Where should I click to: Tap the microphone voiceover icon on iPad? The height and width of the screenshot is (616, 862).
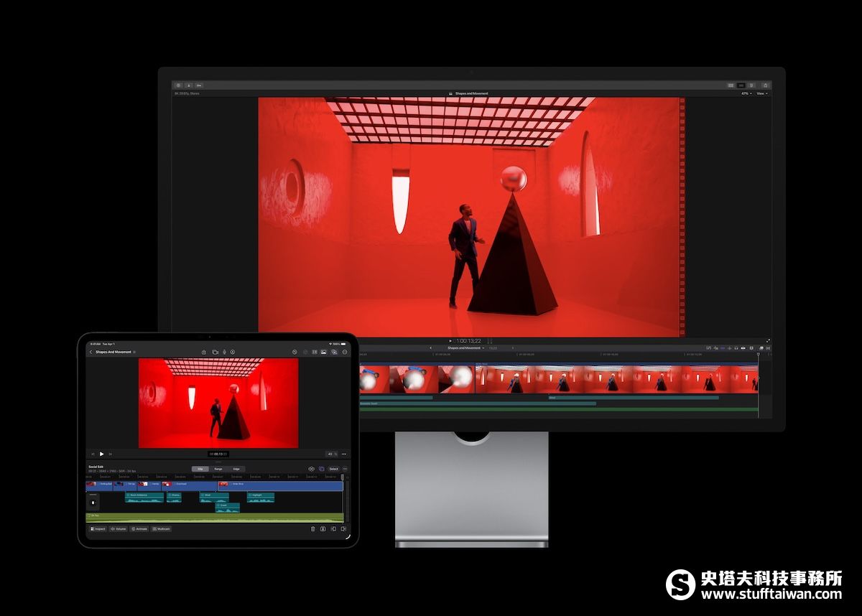(223, 352)
